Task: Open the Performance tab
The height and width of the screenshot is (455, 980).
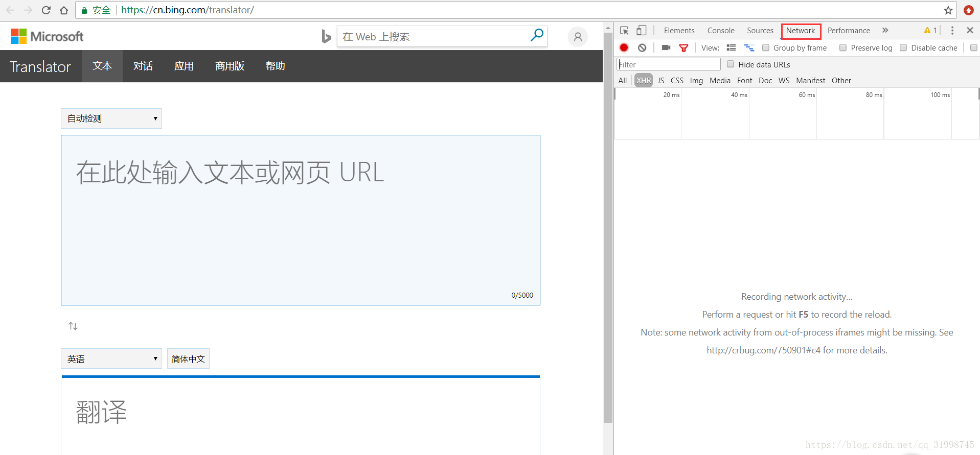Action: point(849,31)
